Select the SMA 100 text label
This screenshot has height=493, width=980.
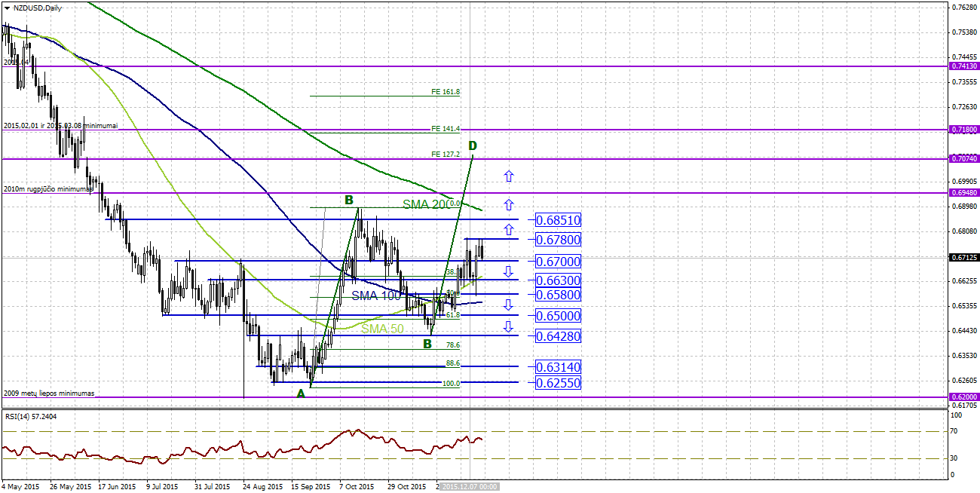[376, 295]
